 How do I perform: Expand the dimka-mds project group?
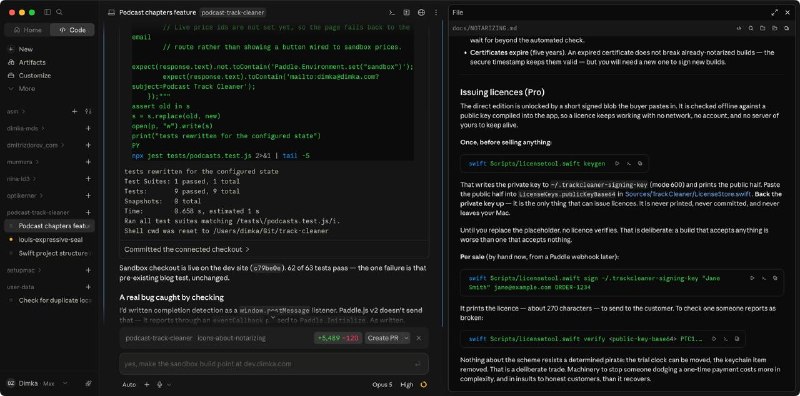26,128
